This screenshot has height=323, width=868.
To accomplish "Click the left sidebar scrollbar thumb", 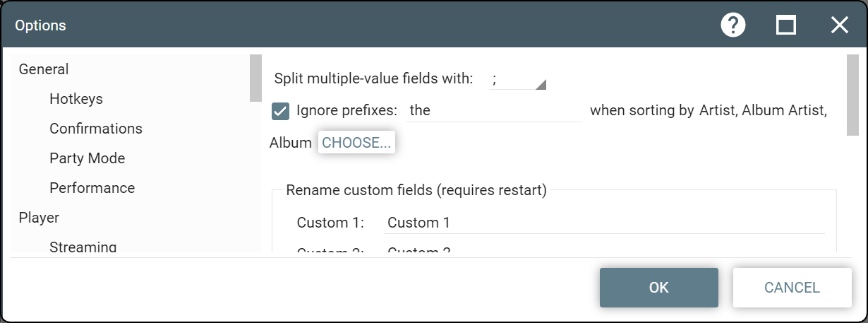I will coord(255,78).
